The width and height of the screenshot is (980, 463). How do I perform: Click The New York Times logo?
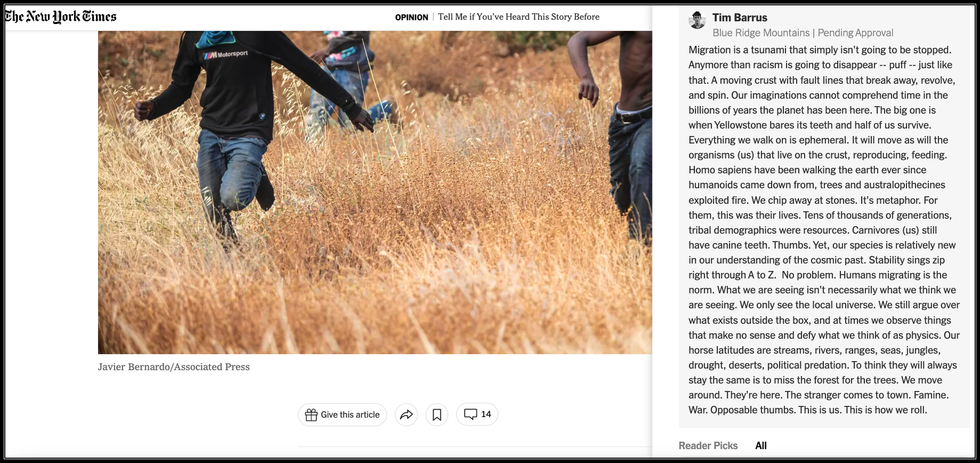pyautogui.click(x=60, y=17)
